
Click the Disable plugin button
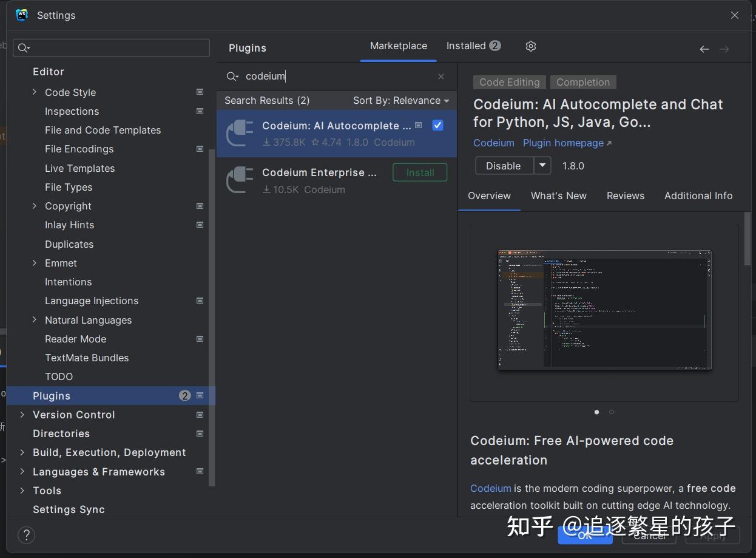[x=504, y=166]
